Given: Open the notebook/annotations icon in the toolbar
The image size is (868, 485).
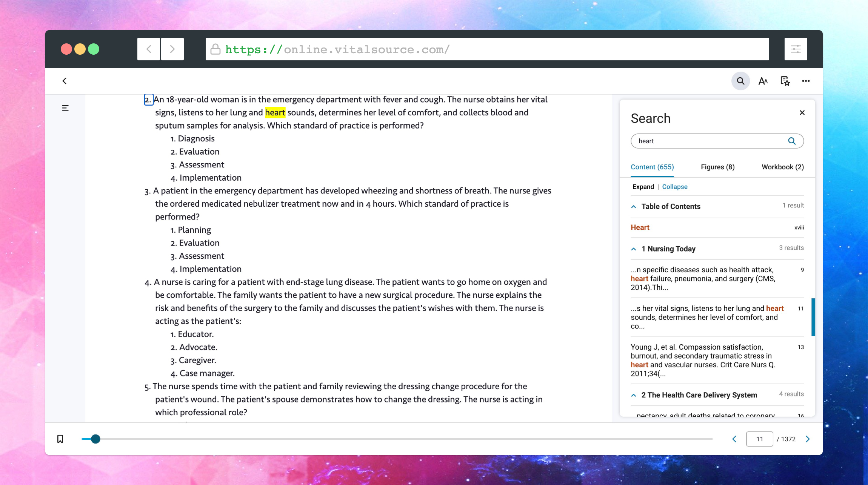Looking at the screenshot, I should pos(785,81).
